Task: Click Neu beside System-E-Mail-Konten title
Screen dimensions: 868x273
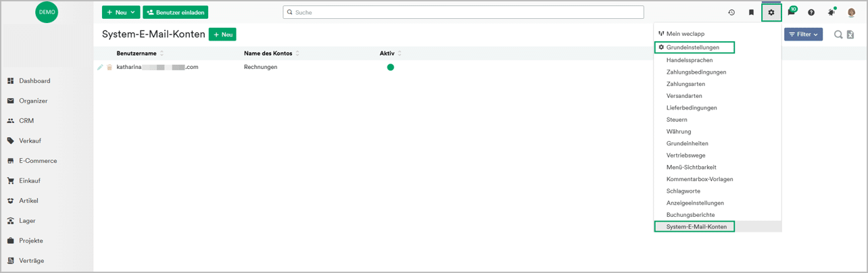Action: pyautogui.click(x=222, y=34)
